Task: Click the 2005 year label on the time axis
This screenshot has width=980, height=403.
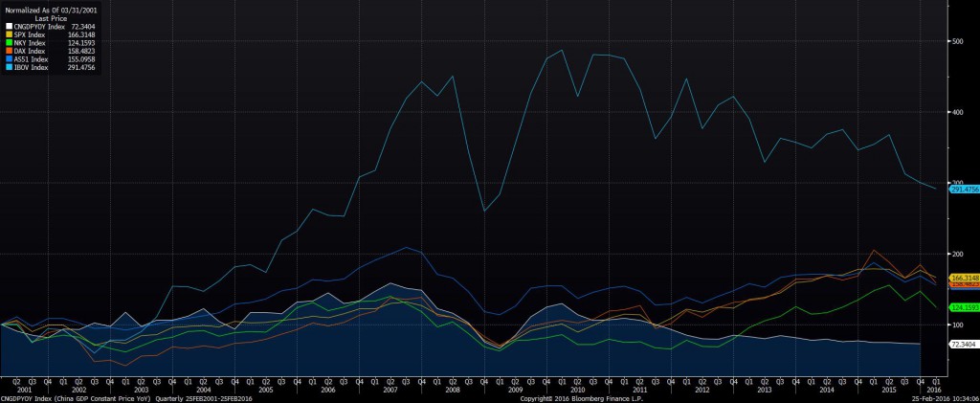Action: click(x=265, y=389)
